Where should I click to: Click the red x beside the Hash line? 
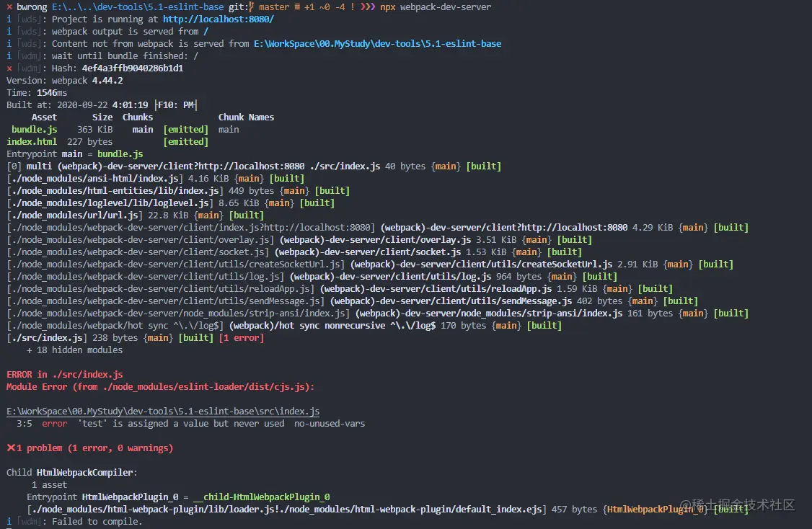pyautogui.click(x=9, y=68)
